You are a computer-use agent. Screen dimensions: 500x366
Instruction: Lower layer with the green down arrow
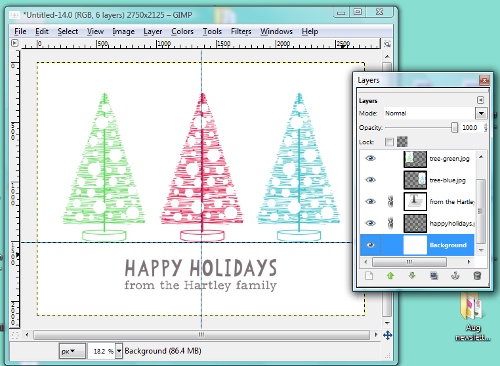(x=412, y=276)
